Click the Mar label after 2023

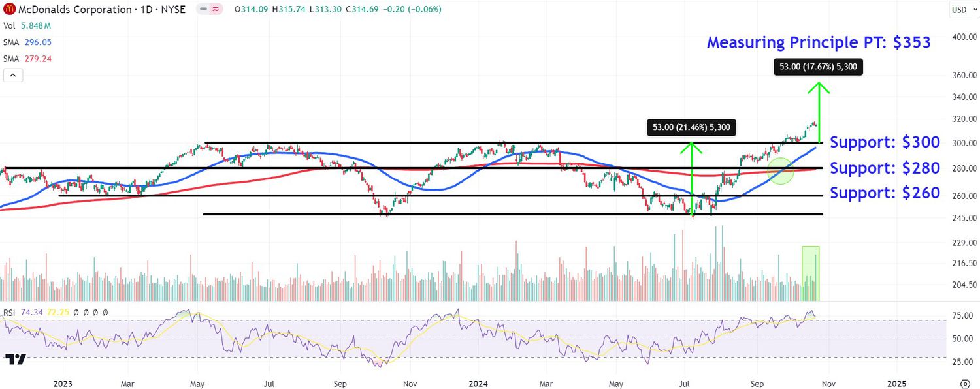pyautogui.click(x=127, y=382)
